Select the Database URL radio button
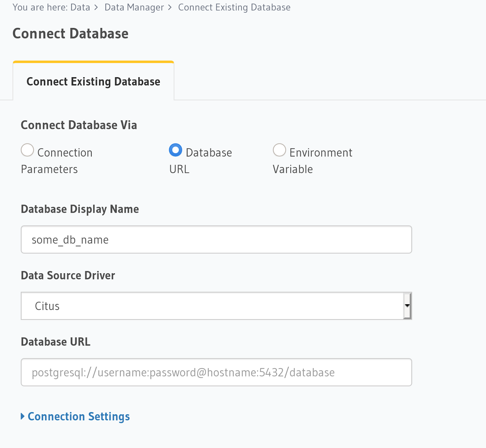The image size is (486, 448). 176,150
